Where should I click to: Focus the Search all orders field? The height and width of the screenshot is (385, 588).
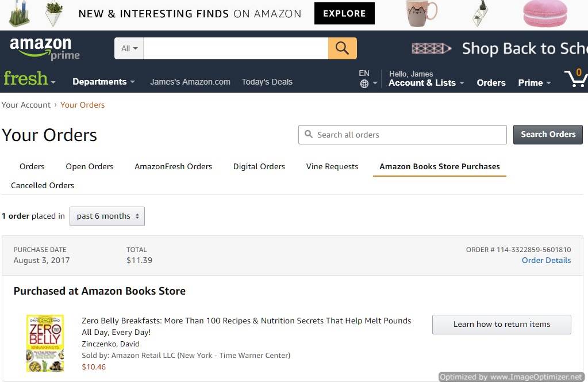(x=402, y=135)
